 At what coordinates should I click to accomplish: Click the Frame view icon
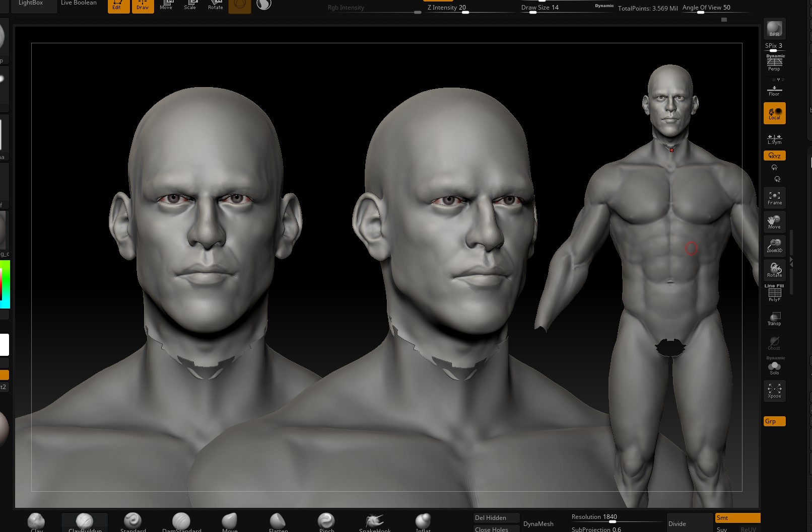pyautogui.click(x=774, y=198)
